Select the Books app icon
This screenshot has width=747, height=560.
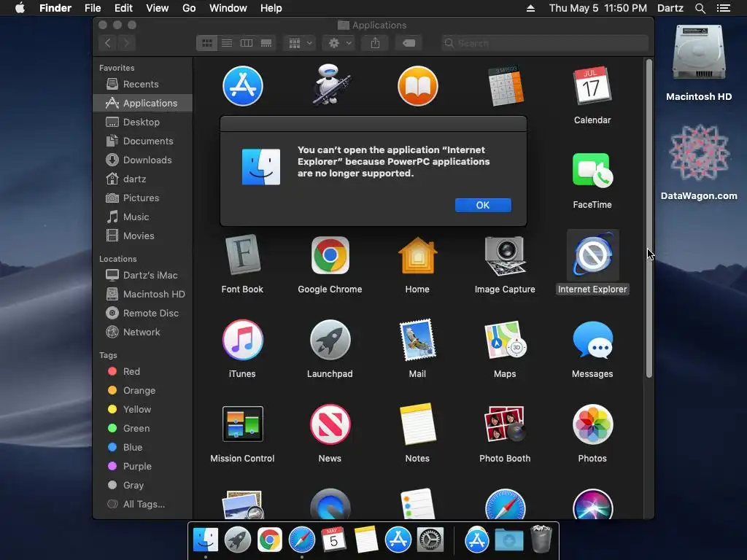tap(418, 86)
